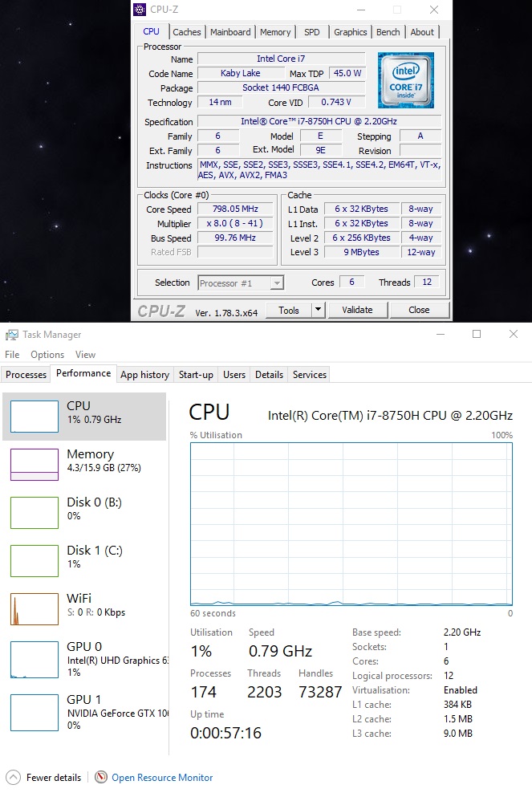Viewport: 532px width, 797px height.
Task: Select the Memory mini graph thumbnail
Action: click(35, 465)
